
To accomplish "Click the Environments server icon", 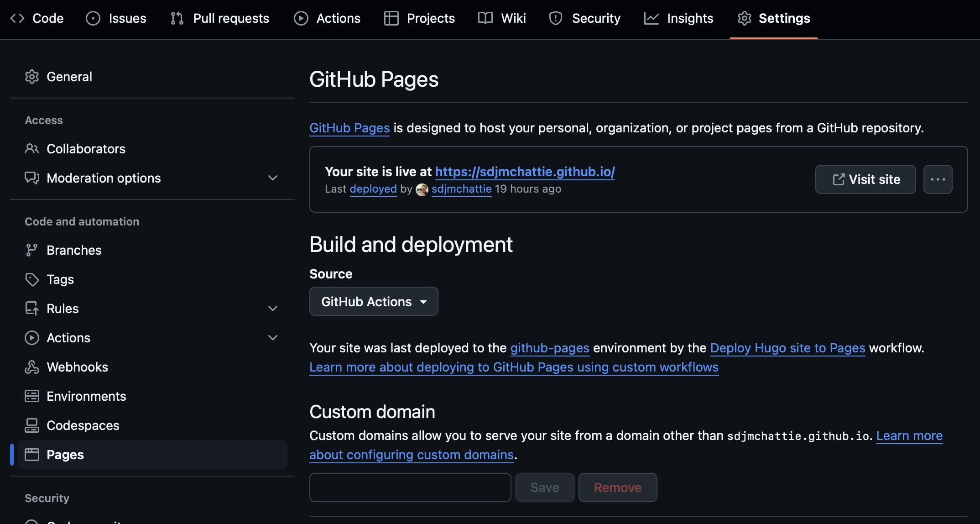I will 32,396.
